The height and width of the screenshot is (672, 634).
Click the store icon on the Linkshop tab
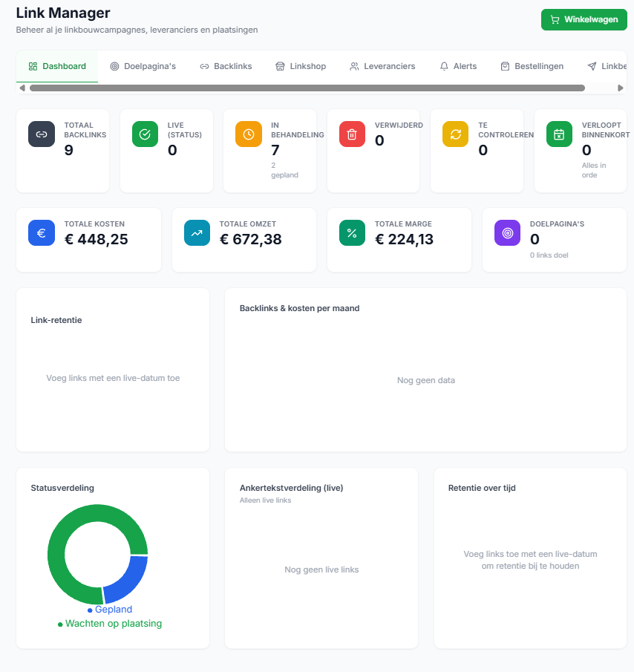click(x=280, y=66)
